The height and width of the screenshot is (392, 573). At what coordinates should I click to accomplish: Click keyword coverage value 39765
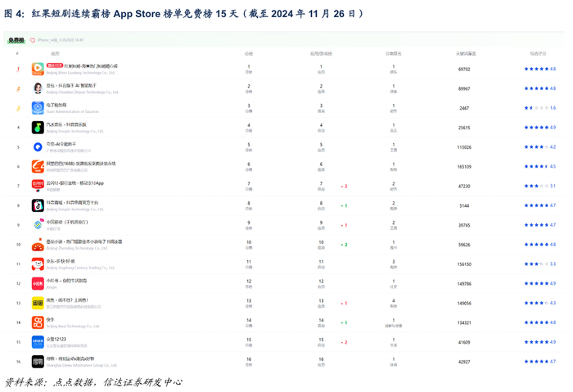coord(464,225)
